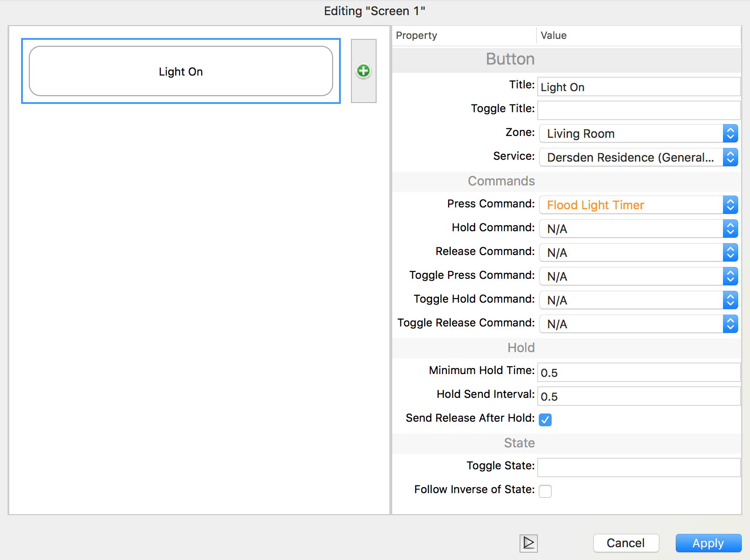Open the Toggle Press Command dropdown
The width and height of the screenshot is (750, 560).
click(638, 277)
